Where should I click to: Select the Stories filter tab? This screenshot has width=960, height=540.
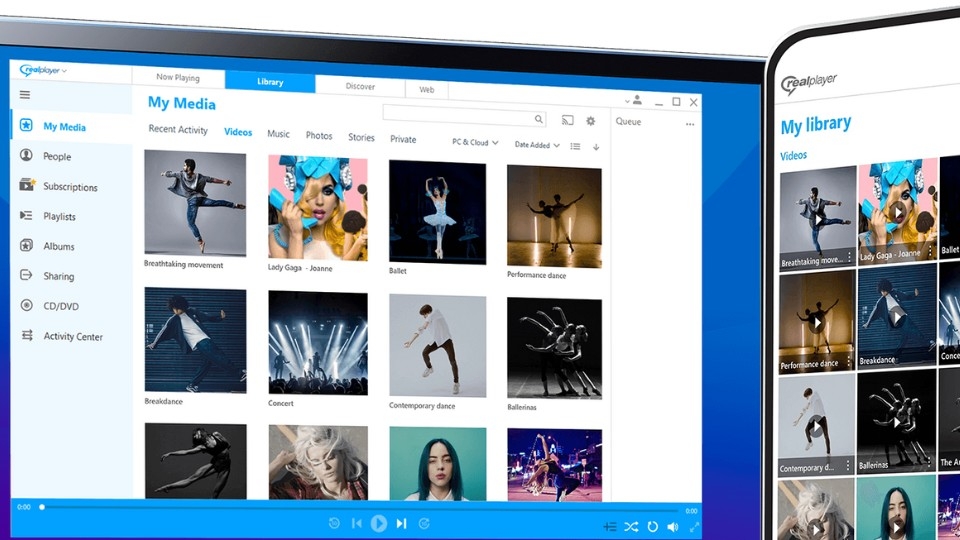pos(361,137)
